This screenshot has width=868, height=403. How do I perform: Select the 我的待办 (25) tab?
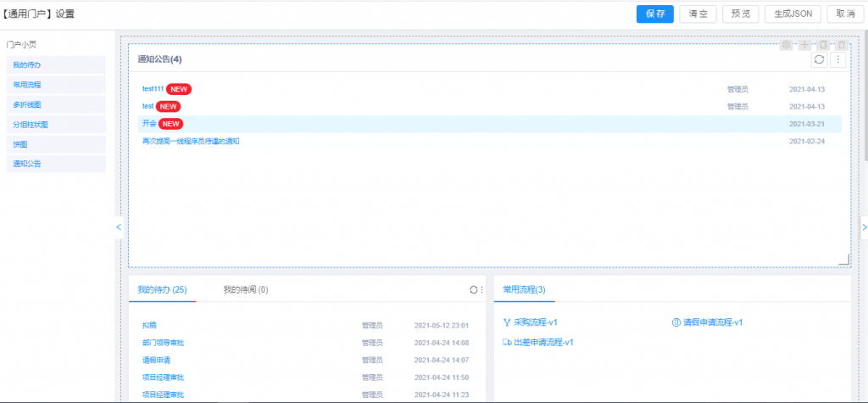point(162,289)
